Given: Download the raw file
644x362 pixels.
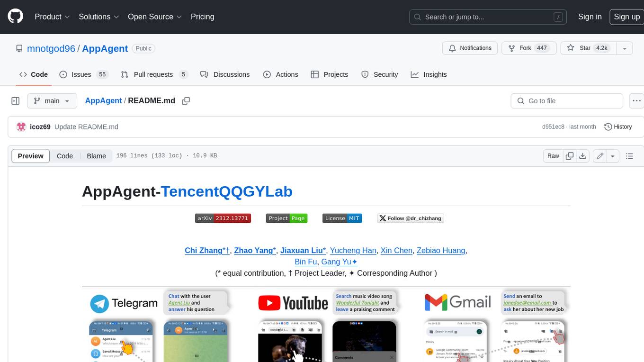Looking at the screenshot, I should [583, 156].
